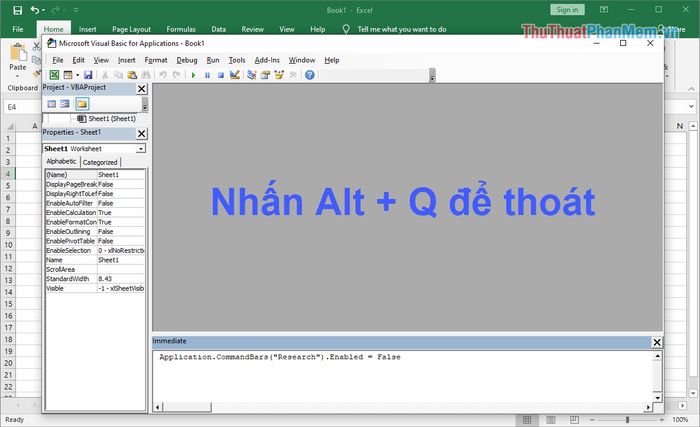Select the EnableAutoFilter property row
700x427 pixels.
(95, 203)
